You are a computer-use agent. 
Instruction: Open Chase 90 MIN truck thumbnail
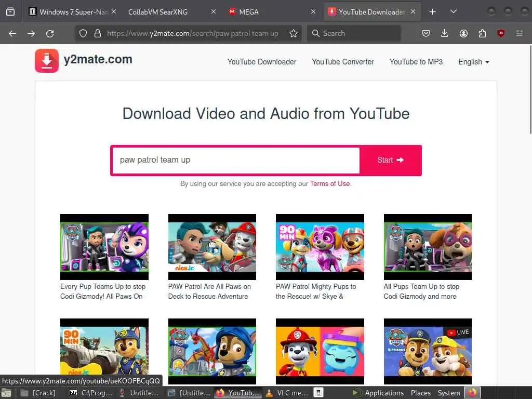coord(104,351)
